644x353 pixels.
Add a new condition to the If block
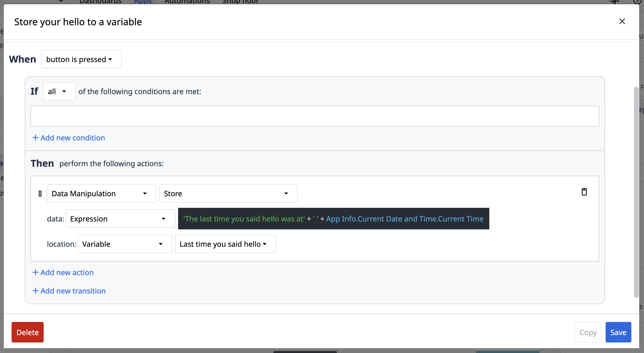click(68, 138)
